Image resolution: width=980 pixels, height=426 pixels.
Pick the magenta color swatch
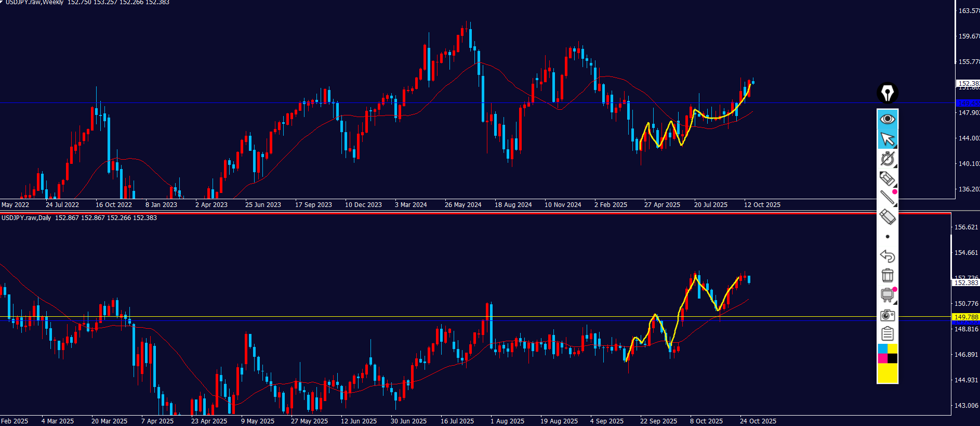click(x=882, y=358)
